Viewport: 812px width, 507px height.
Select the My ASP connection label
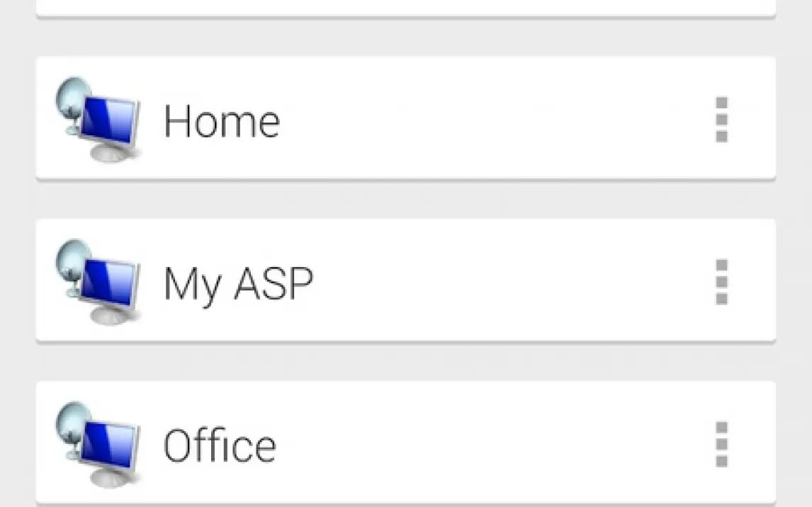238,283
